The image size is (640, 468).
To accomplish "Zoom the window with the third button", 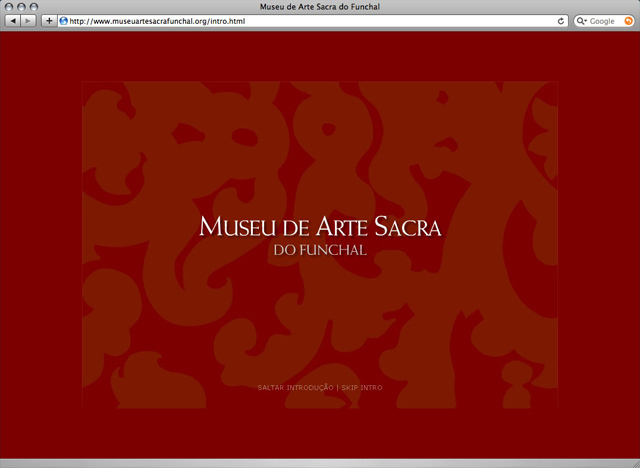I will [x=34, y=7].
